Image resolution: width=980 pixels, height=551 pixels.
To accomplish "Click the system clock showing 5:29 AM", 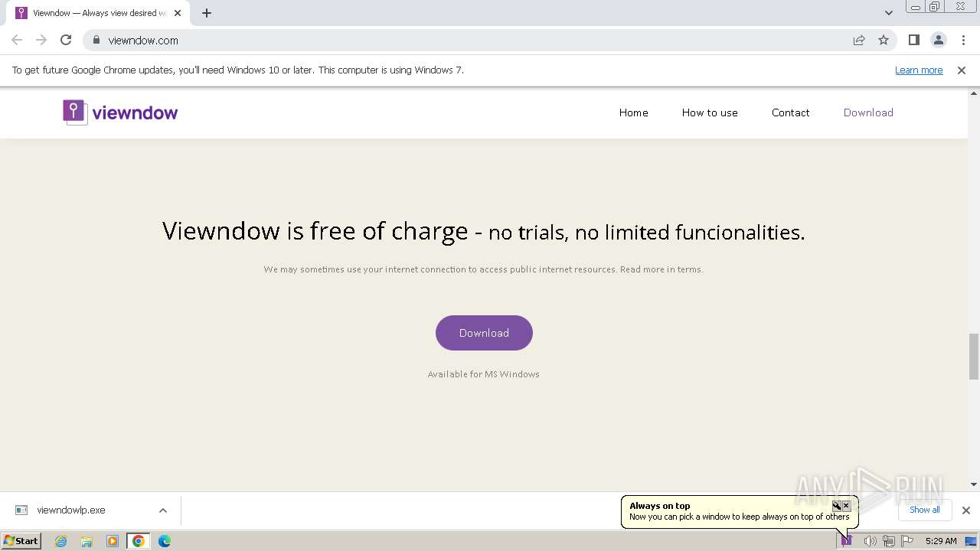I will [x=940, y=541].
